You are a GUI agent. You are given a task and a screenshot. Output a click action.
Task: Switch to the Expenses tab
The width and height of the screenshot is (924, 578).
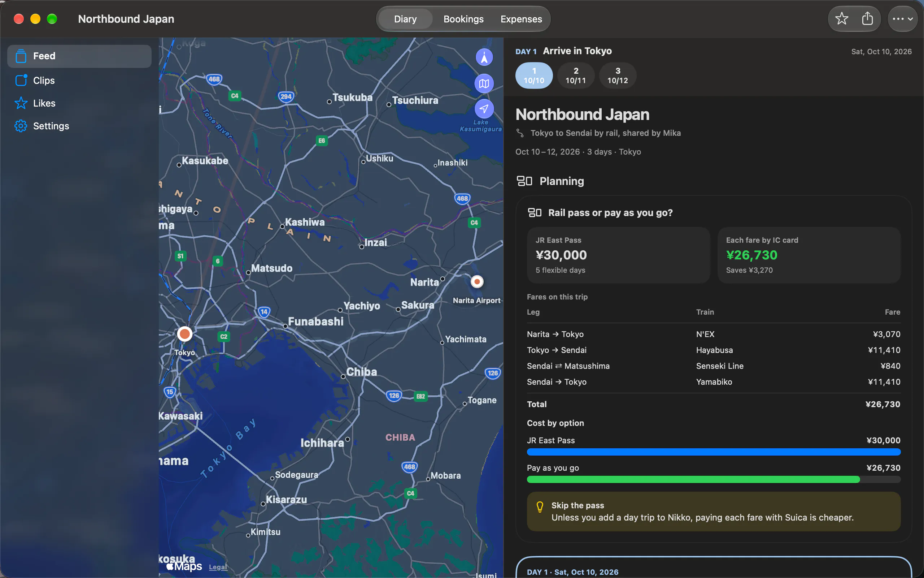pyautogui.click(x=521, y=19)
